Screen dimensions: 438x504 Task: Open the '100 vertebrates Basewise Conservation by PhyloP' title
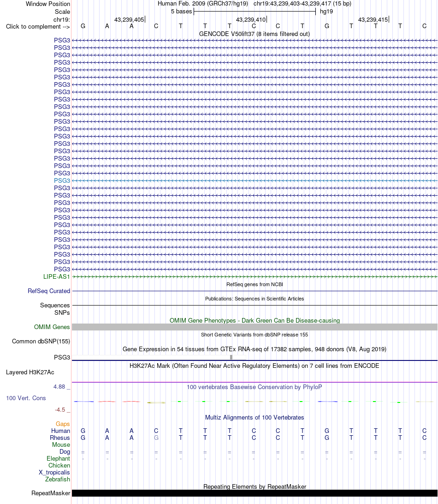tap(255, 387)
